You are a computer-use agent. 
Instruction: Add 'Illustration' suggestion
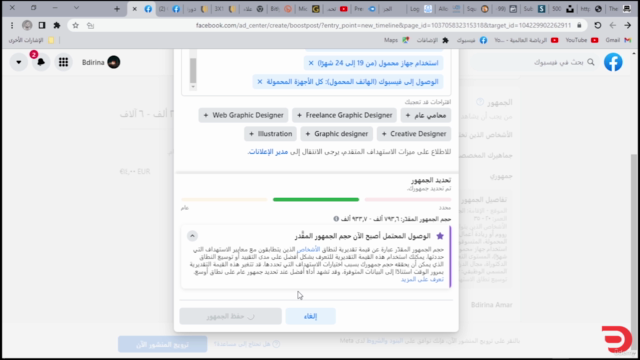tap(271, 134)
